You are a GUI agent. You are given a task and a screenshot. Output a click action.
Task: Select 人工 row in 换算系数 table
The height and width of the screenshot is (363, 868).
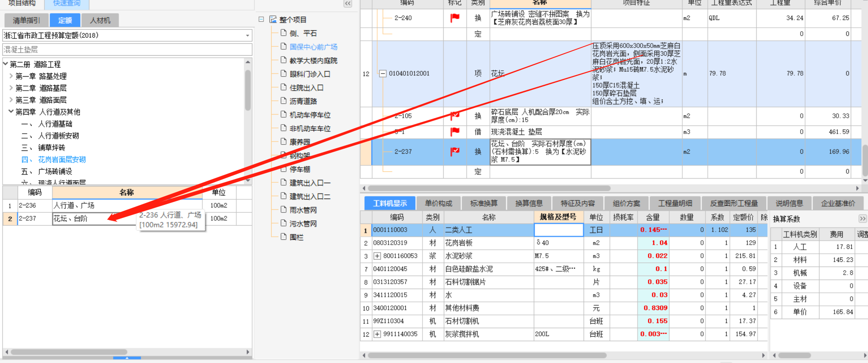coord(819,247)
